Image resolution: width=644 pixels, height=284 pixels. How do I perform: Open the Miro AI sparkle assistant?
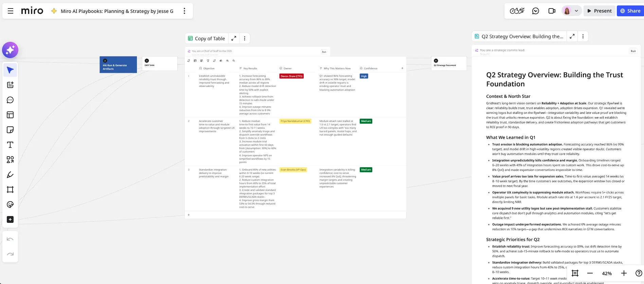pyautogui.click(x=10, y=50)
